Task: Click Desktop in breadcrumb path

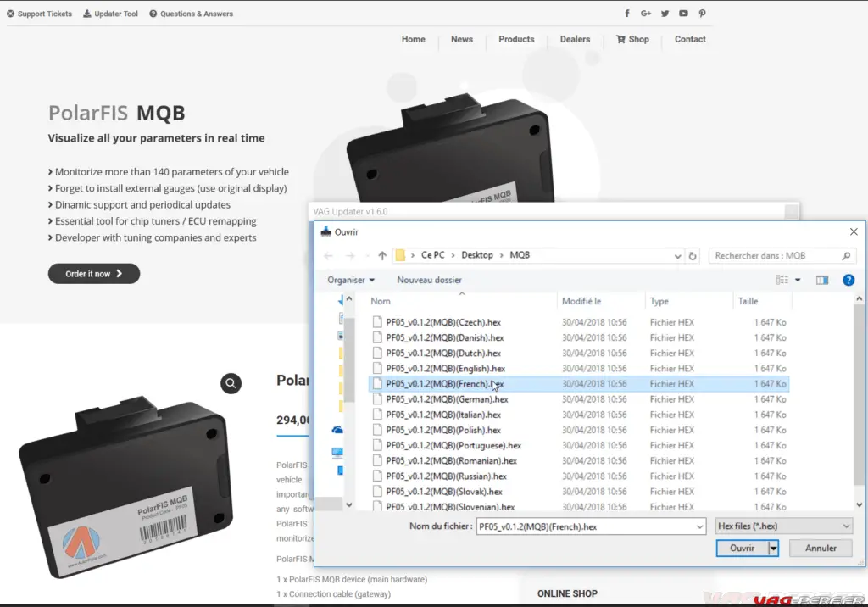Action: (x=477, y=255)
